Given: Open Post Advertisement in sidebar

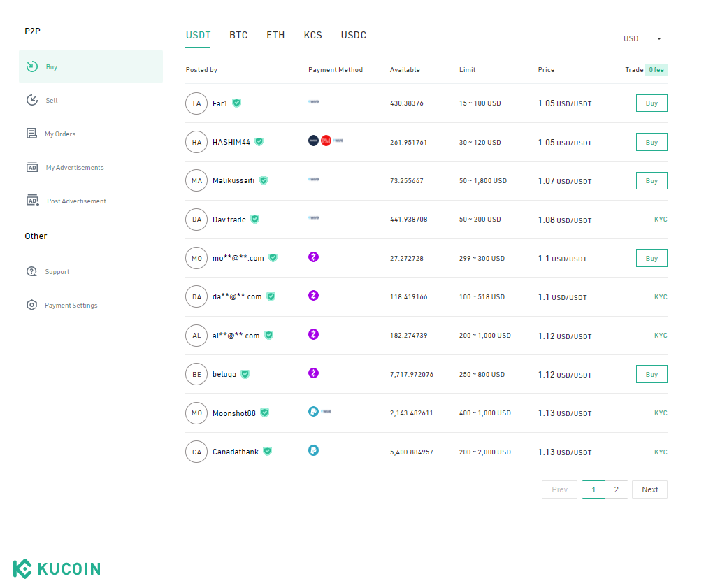Looking at the screenshot, I should (x=91, y=201).
